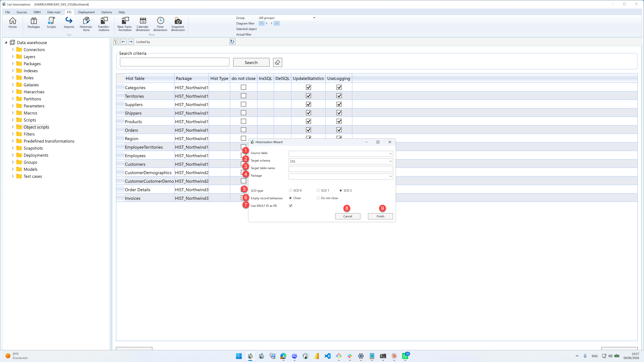
Task: Click Finish in Historization Wizard
Action: pos(380,216)
